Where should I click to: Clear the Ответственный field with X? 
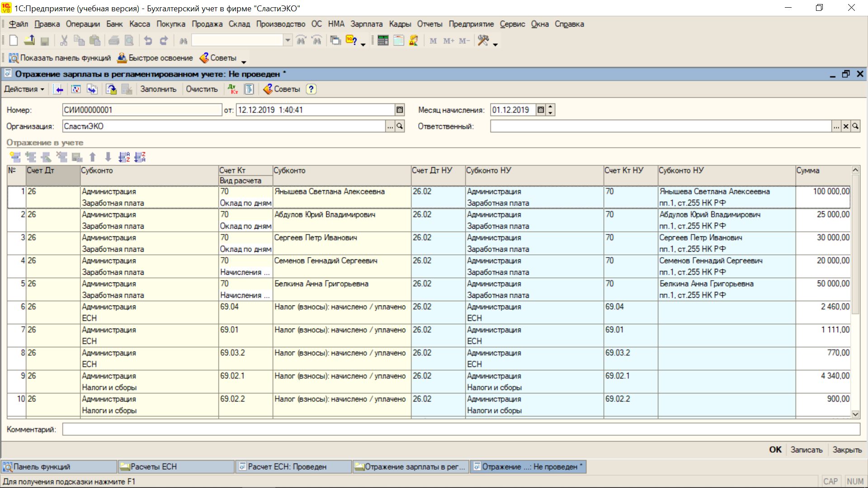tap(846, 127)
